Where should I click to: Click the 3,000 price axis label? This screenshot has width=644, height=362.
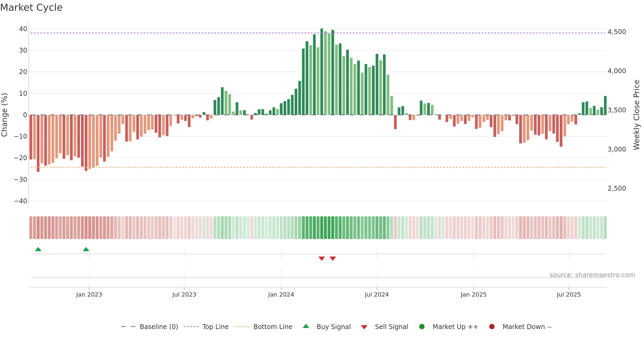tap(617, 149)
